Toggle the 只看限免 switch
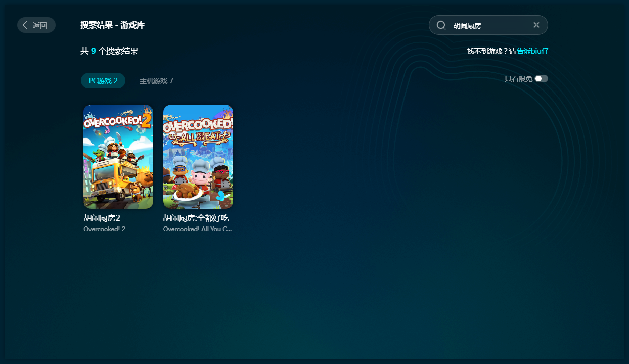Screen dimensions: 629x364 coord(541,79)
